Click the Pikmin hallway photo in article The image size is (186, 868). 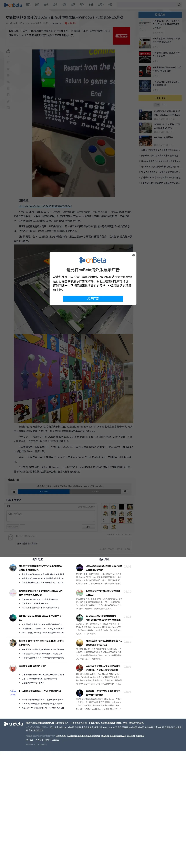tap(74, 378)
